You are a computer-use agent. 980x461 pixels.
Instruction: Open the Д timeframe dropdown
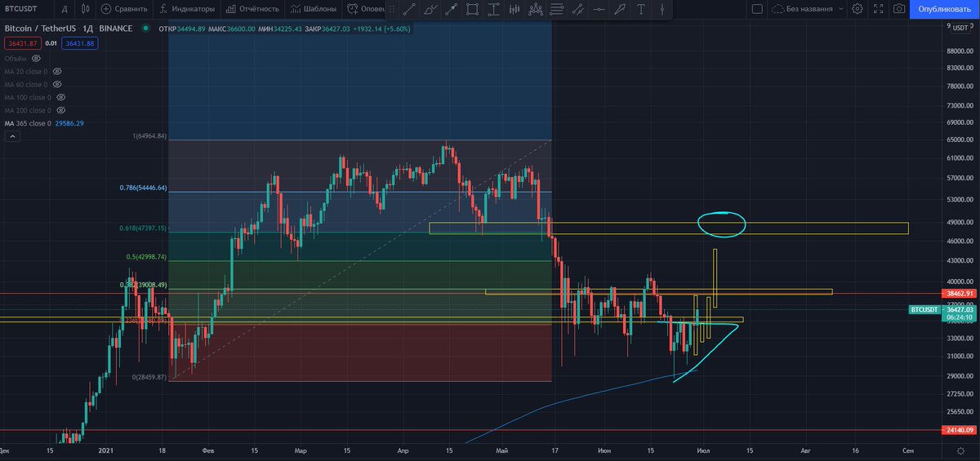click(65, 9)
